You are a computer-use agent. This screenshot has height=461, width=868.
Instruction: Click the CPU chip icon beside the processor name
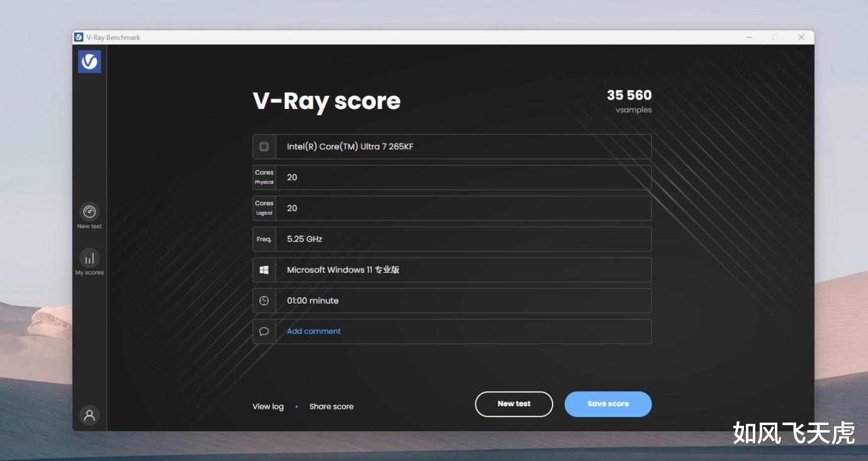click(264, 147)
